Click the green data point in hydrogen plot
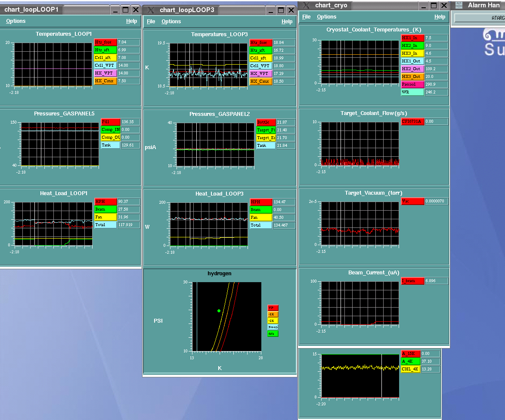 [219, 311]
